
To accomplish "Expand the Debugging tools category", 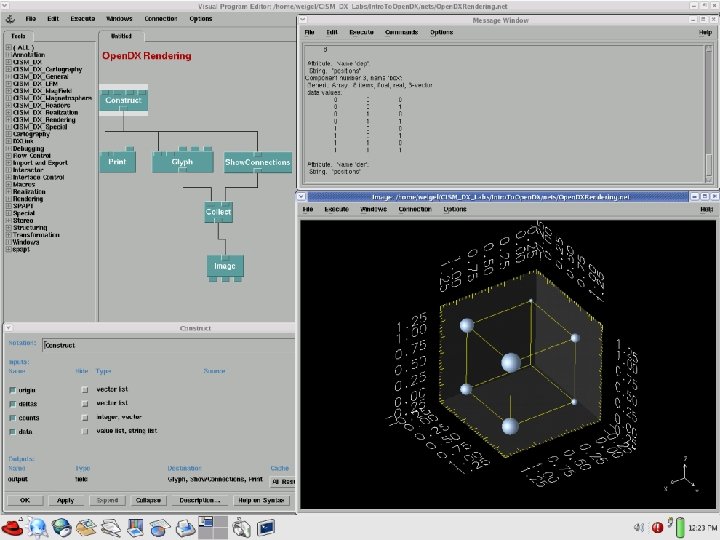I will pyautogui.click(x=8, y=148).
